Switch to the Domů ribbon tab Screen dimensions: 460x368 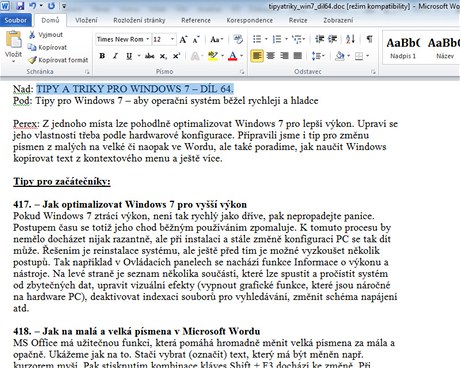click(50, 20)
